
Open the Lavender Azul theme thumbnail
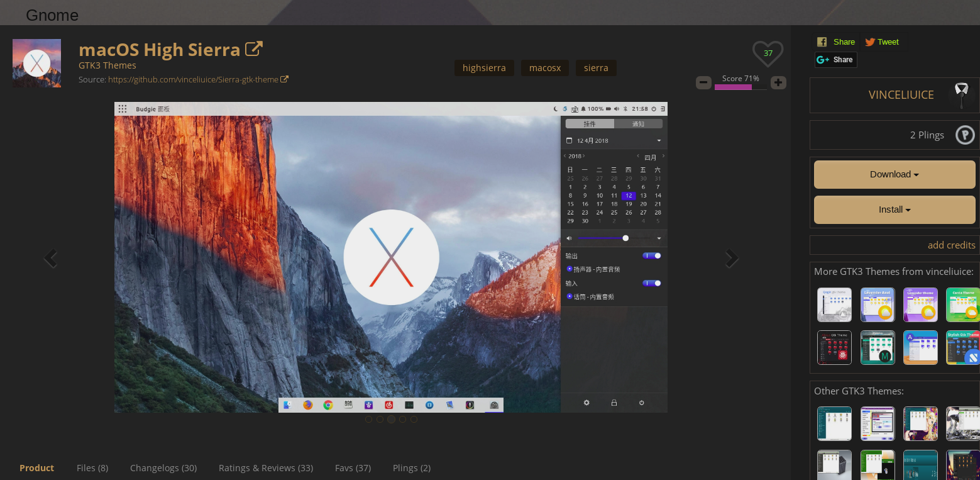point(877,304)
